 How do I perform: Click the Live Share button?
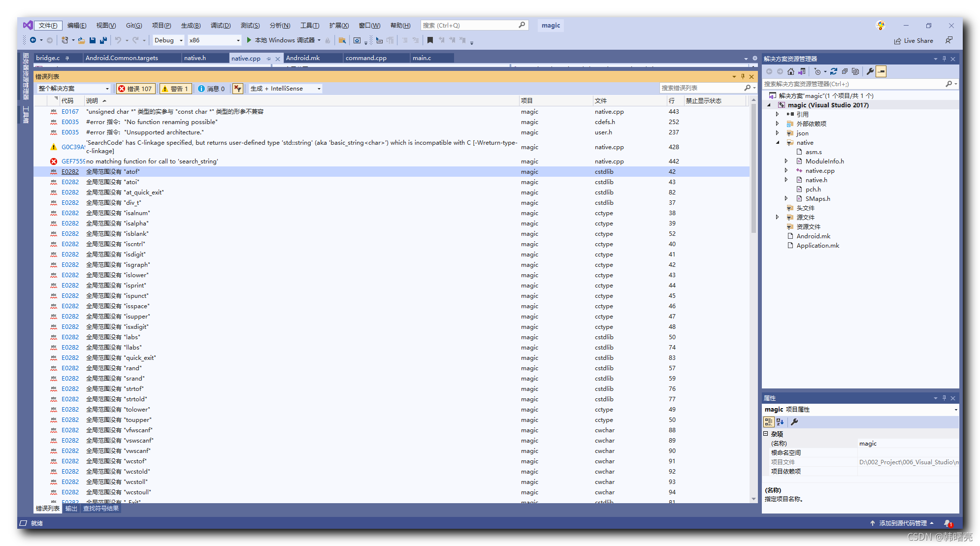coord(914,41)
